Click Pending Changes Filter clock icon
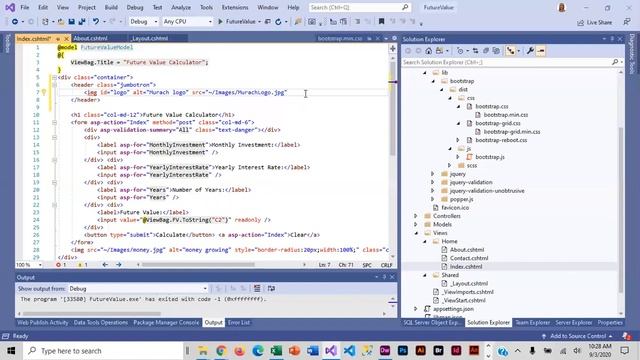 [x=460, y=51]
